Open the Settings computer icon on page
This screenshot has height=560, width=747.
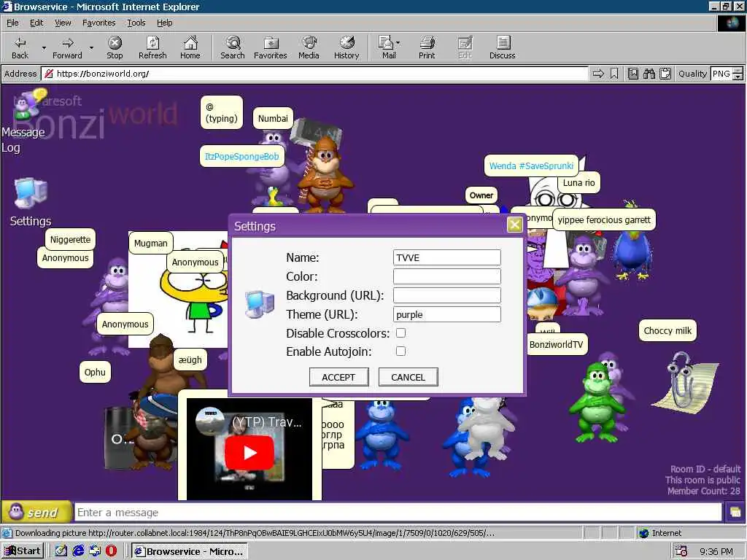point(30,193)
